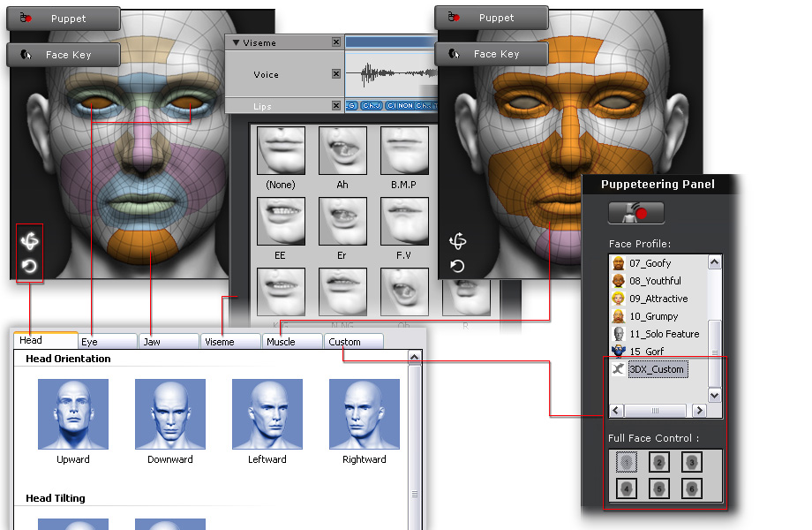Select the Leftward head orientation
The image size is (812, 530).
tap(267, 414)
